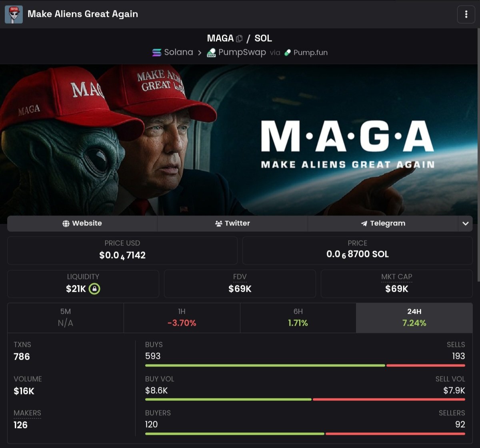Copy the MAGA token address icon
The image size is (480, 448).
click(239, 39)
